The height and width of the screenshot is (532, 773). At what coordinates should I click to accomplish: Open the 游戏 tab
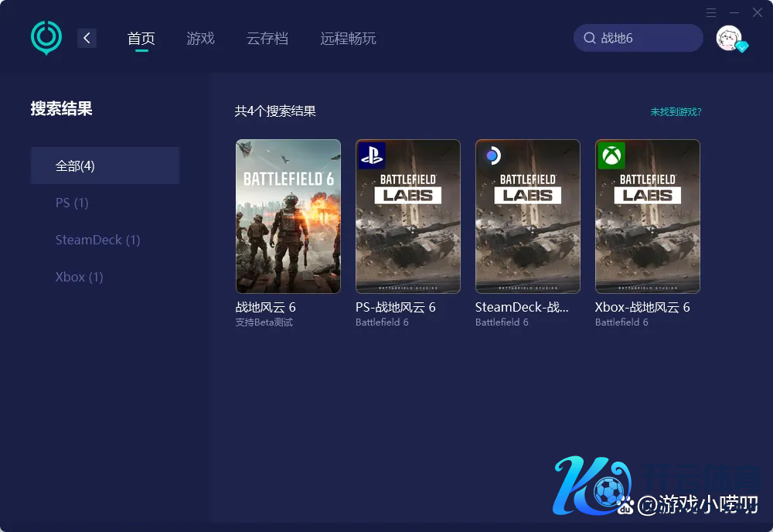(x=200, y=38)
